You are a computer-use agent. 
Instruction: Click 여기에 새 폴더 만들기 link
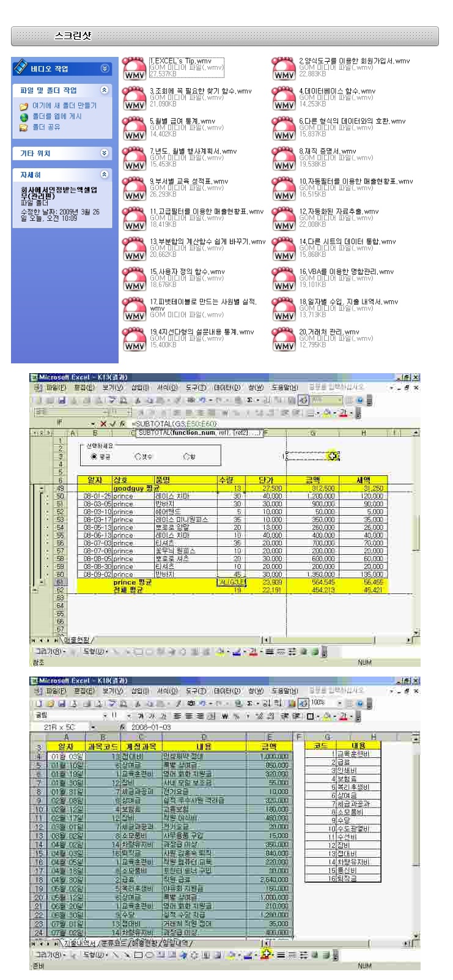pos(64,105)
